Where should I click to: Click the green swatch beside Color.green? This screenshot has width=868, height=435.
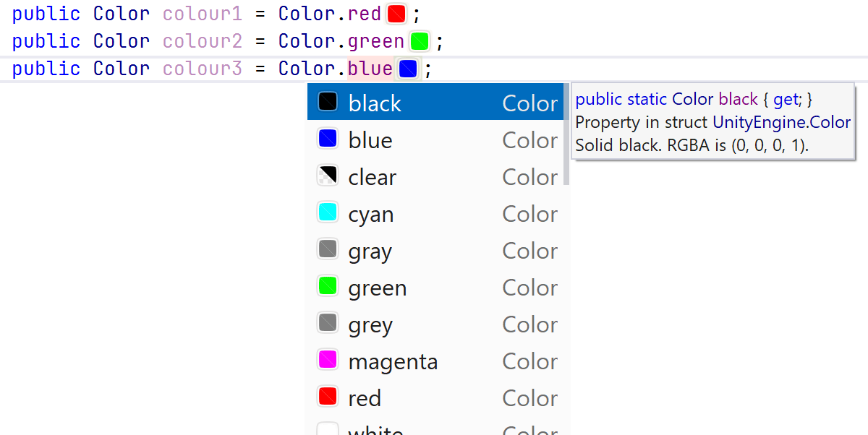[420, 41]
